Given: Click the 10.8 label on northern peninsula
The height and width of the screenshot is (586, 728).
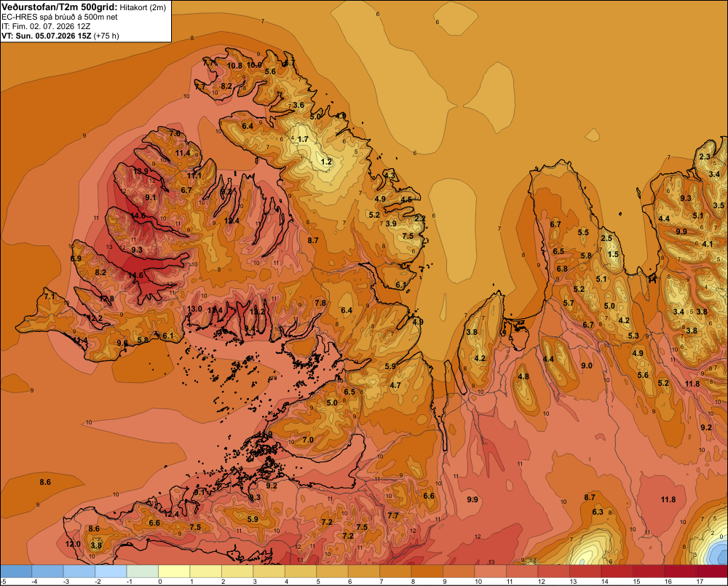Looking at the screenshot, I should tap(234, 66).
